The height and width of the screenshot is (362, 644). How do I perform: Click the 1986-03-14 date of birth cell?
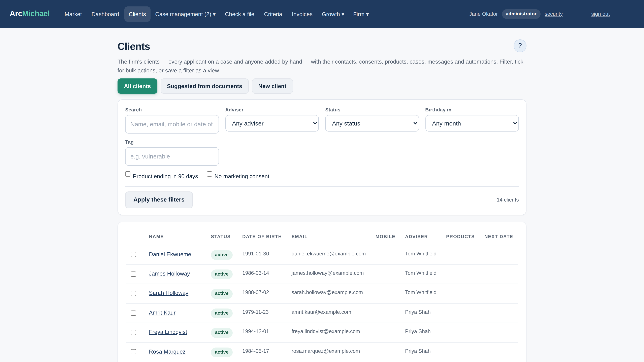(x=256, y=273)
